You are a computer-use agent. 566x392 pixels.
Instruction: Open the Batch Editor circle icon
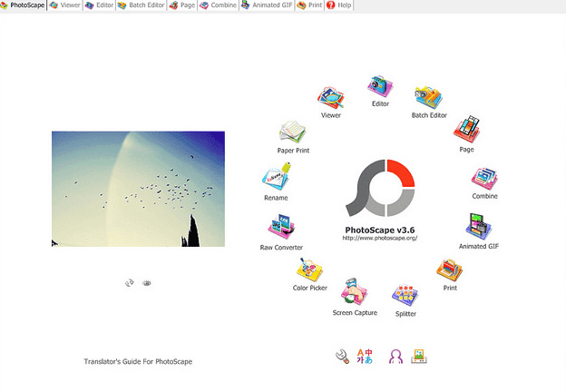click(x=427, y=99)
